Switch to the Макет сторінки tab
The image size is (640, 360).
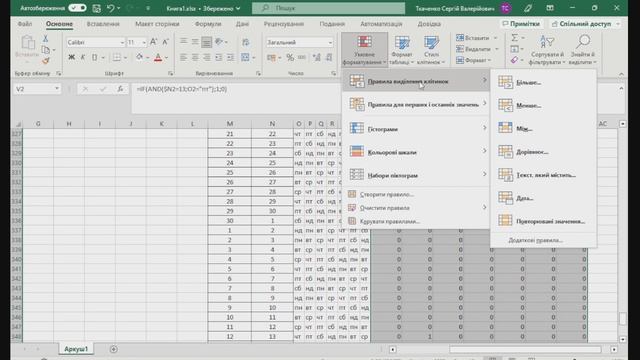(157, 24)
